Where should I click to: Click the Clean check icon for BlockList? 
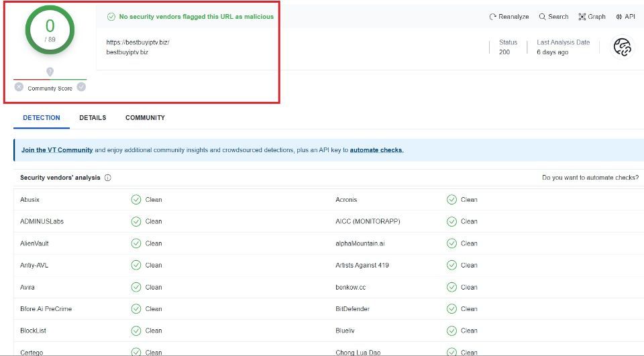(136, 331)
